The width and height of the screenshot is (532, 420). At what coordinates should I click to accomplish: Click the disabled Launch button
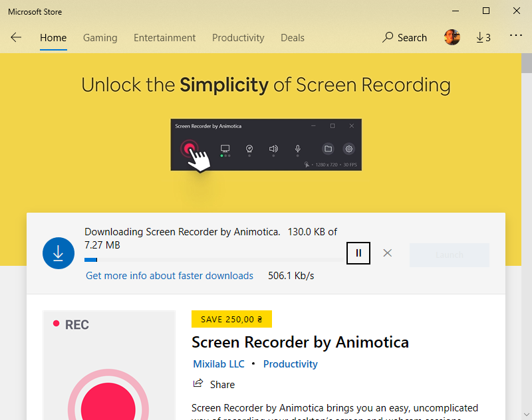[450, 255]
